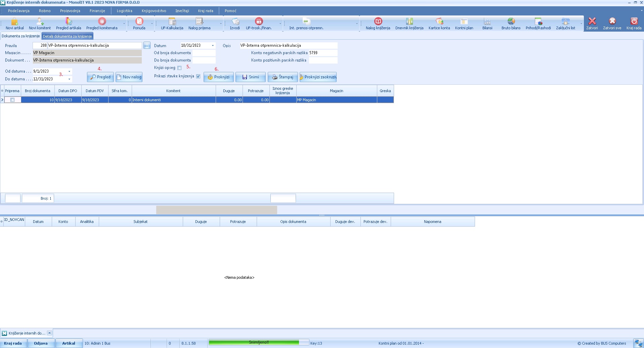Check Priprema box for document 10
Viewport: 644px width, 348px height.
point(12,100)
